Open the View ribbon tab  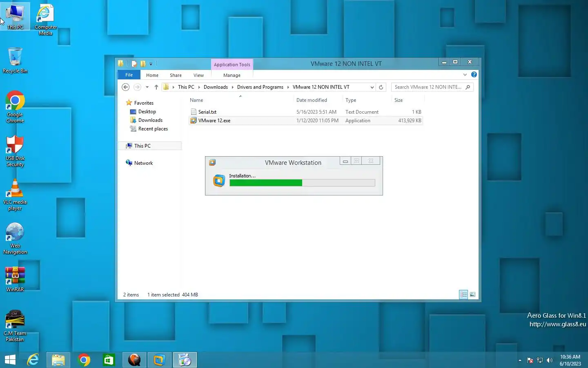[198, 75]
